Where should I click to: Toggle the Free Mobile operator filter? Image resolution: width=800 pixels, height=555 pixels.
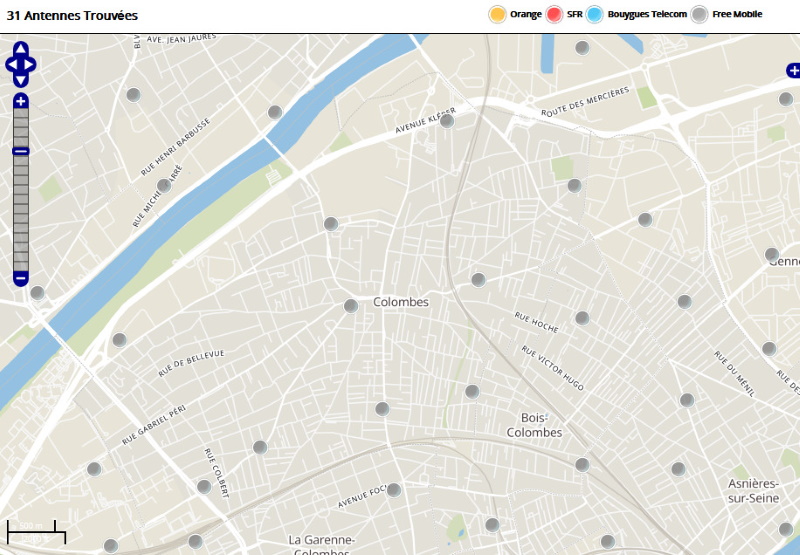coord(700,14)
